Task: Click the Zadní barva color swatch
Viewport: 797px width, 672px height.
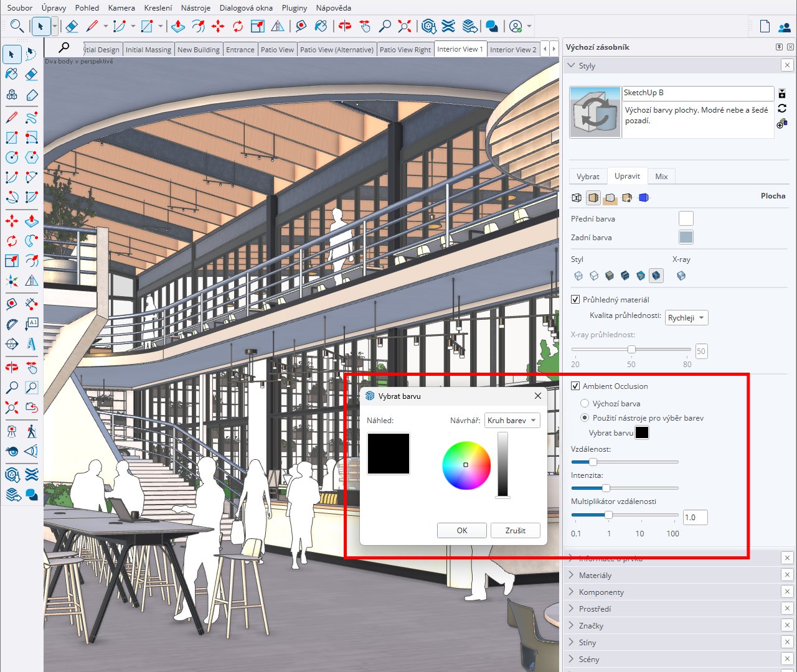Action: (x=686, y=237)
